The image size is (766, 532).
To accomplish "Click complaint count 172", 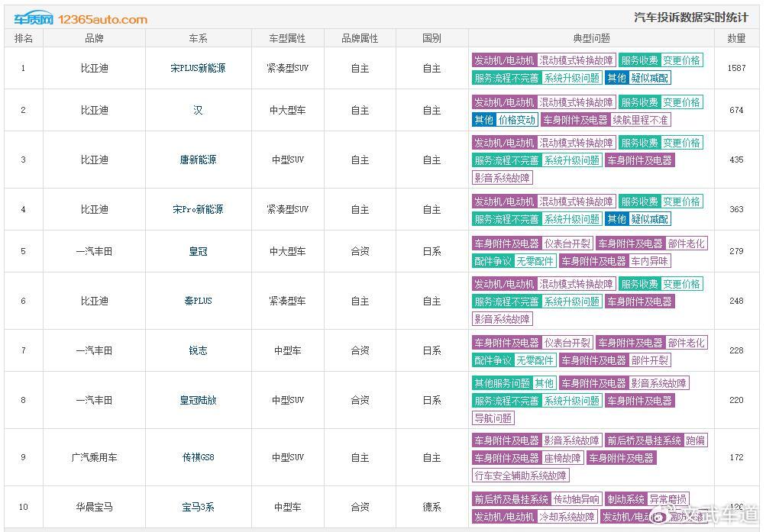I will (x=737, y=457).
